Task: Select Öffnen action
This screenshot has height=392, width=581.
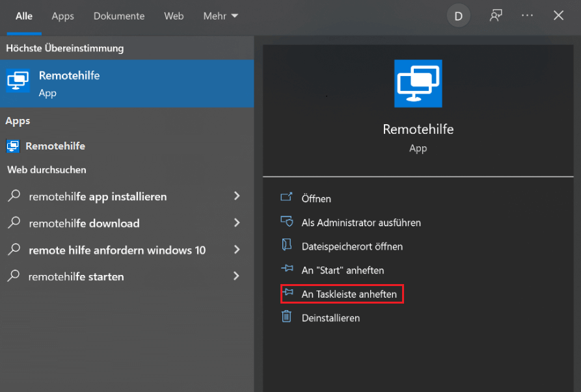Action: (316, 199)
